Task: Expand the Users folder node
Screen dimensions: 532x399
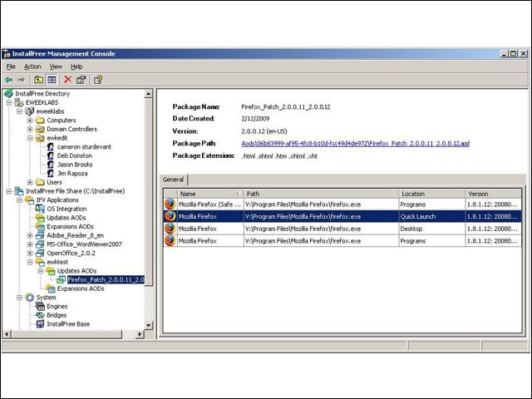Action: point(30,182)
